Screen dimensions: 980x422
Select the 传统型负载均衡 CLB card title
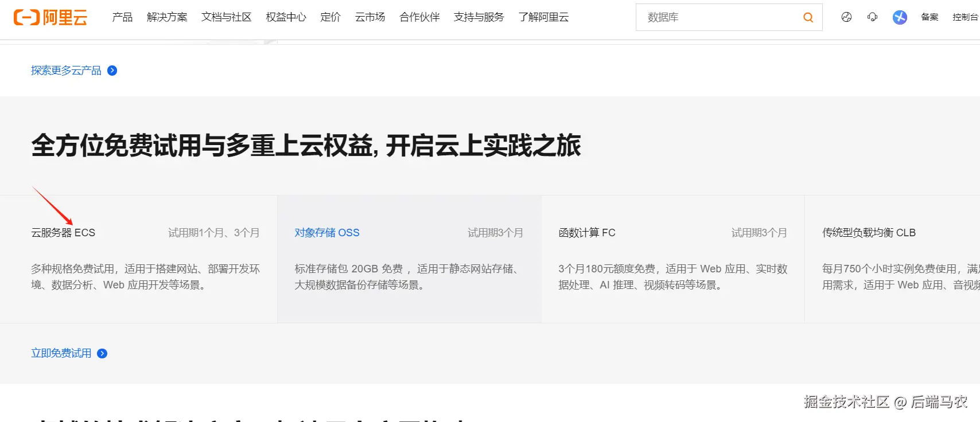(869, 233)
